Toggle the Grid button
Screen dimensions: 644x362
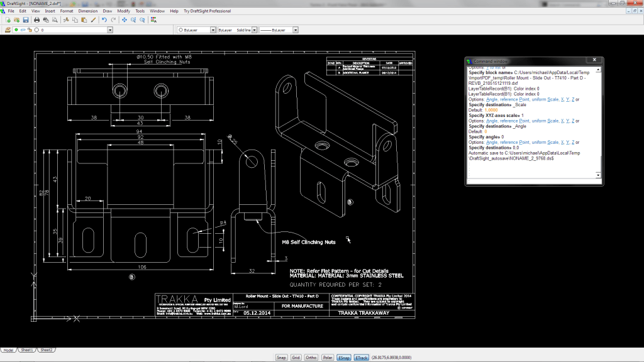296,357
